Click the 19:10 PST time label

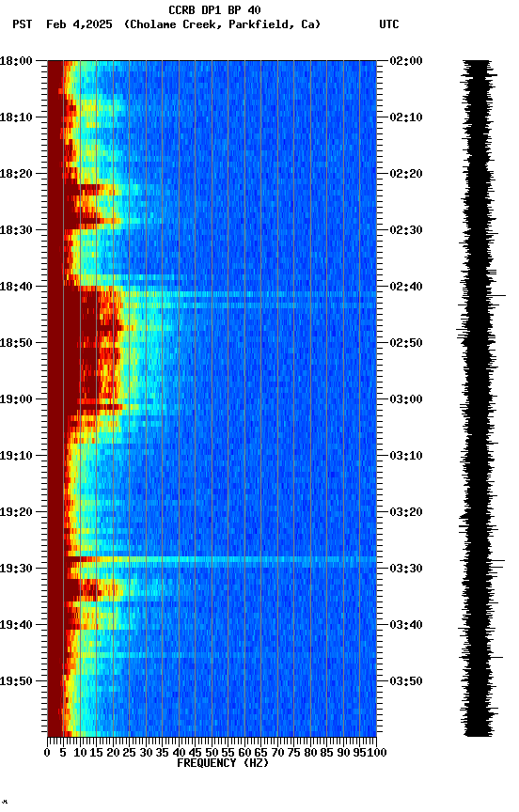(x=16, y=456)
